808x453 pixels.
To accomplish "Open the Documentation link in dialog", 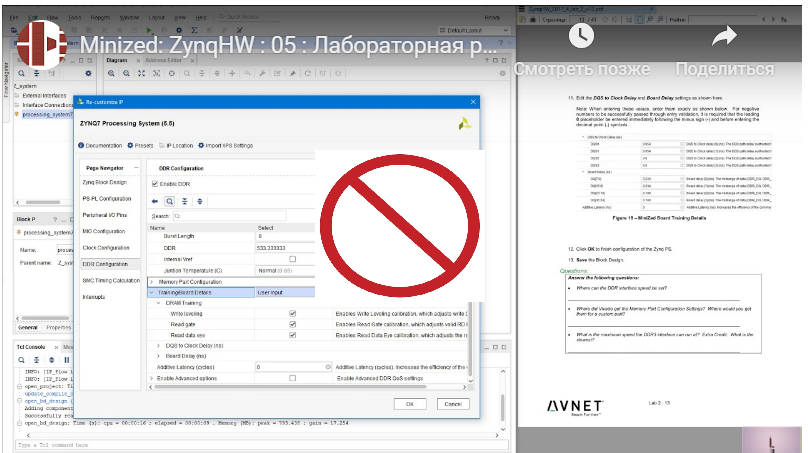I will click(100, 146).
